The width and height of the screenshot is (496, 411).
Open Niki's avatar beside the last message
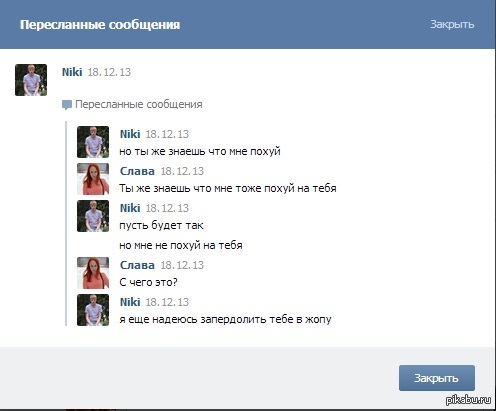coord(93,310)
